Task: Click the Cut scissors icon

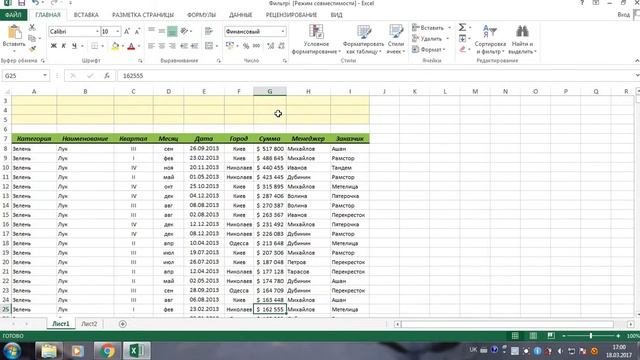Action: (x=32, y=28)
